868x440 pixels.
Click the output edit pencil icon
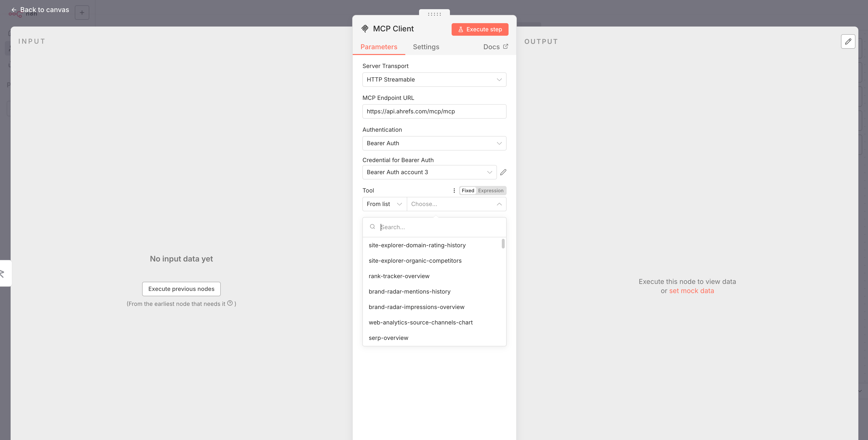click(x=848, y=41)
